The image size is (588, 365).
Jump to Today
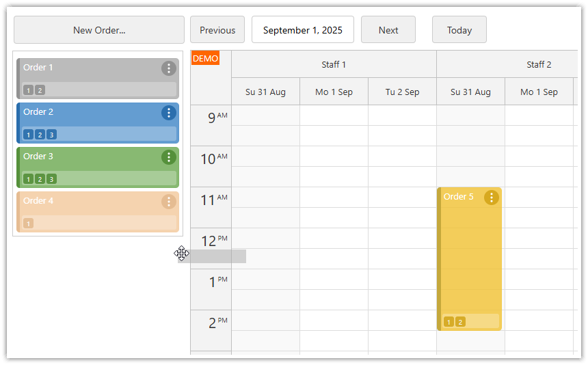click(459, 30)
